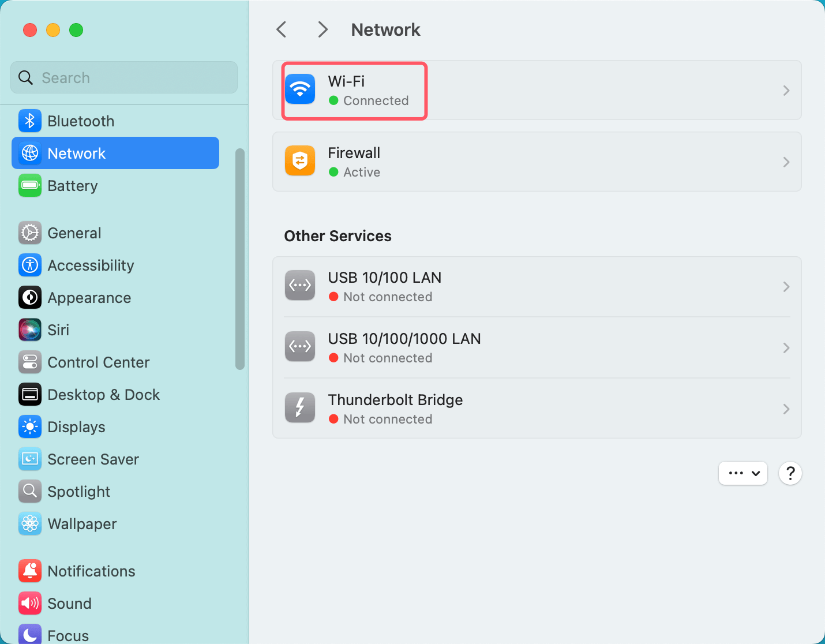825x644 pixels.
Task: Open the Displays settings
Action: tap(75, 426)
